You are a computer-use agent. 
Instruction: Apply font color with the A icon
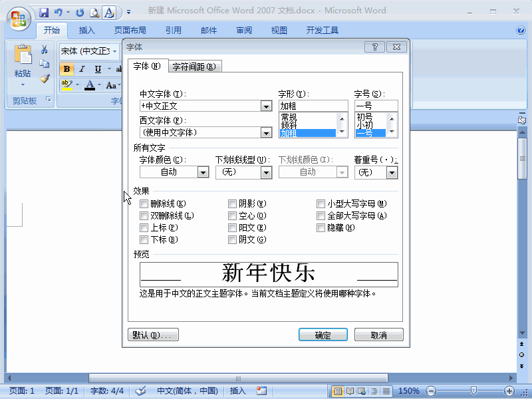coord(90,85)
